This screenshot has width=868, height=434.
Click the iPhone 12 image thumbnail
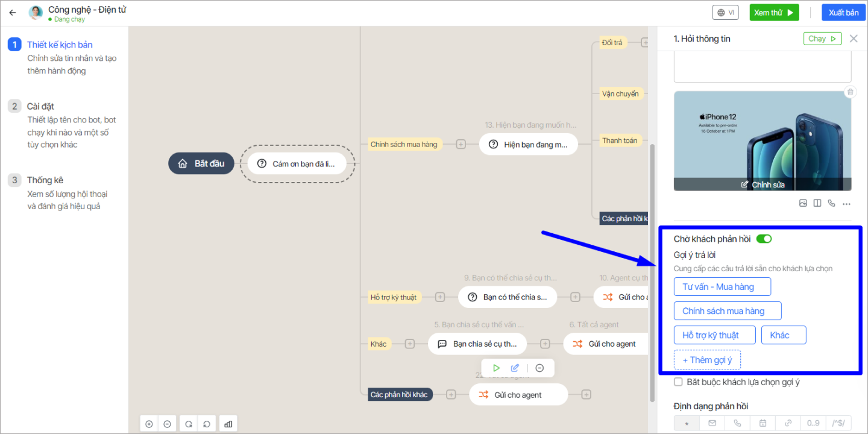(762, 136)
